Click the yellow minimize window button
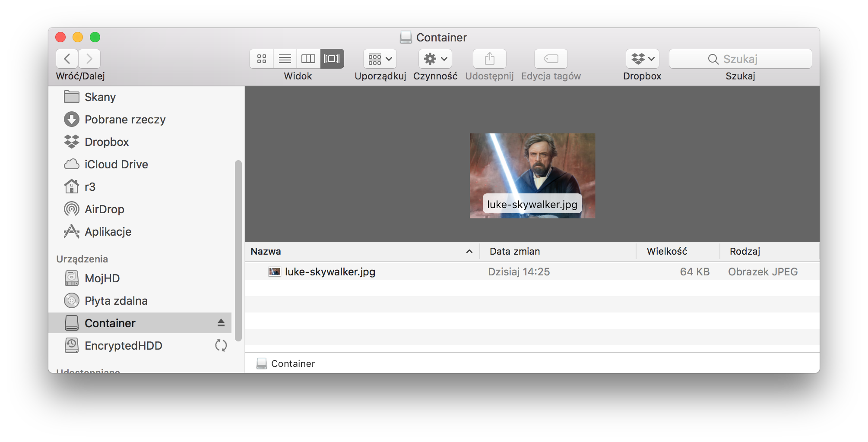The width and height of the screenshot is (868, 442). [x=78, y=37]
